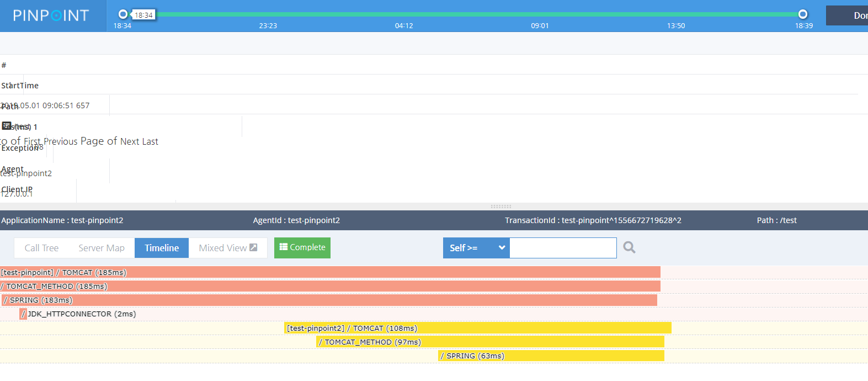Click the green time range bar
The width and height of the screenshot is (868, 381).
(x=463, y=14)
